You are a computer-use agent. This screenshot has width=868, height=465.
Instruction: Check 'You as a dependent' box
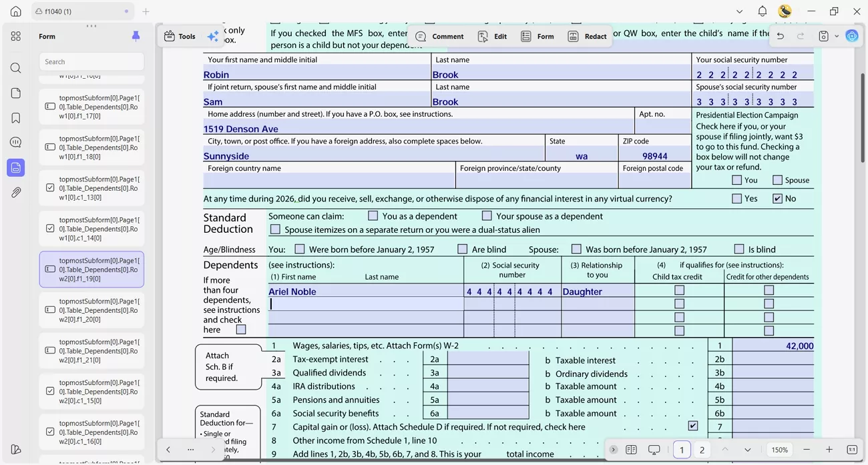[x=373, y=215]
